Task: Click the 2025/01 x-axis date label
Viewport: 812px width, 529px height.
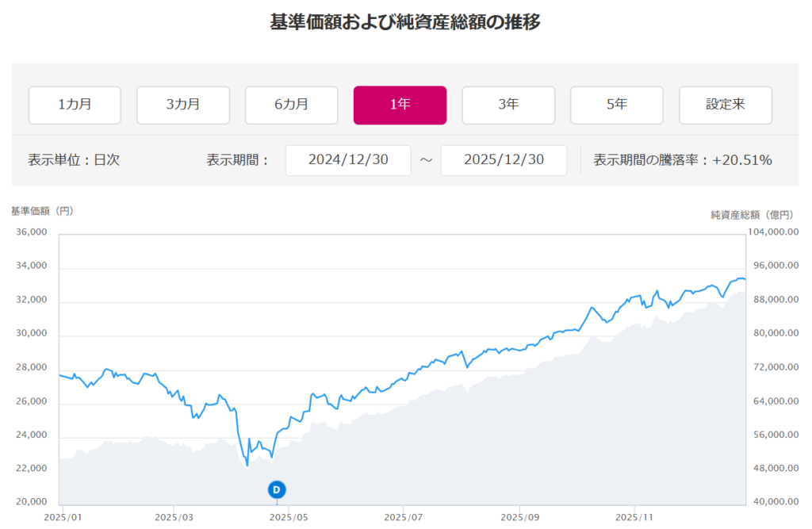Action: [59, 516]
